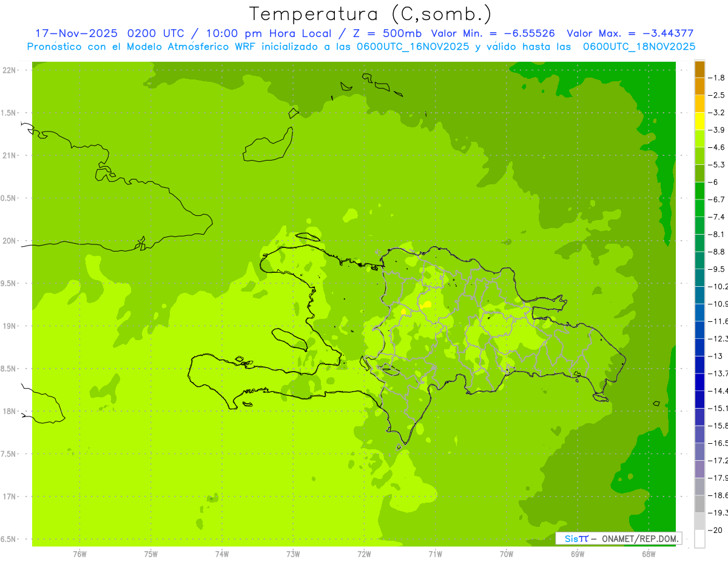The width and height of the screenshot is (728, 562).
Task: Click the 71W longitude axis label
Action: 435,554
